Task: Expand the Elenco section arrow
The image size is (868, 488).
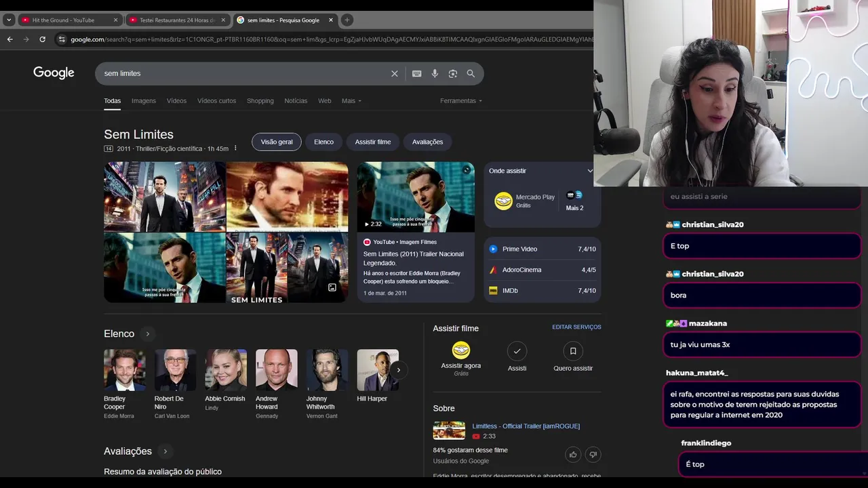Action: [x=147, y=333]
